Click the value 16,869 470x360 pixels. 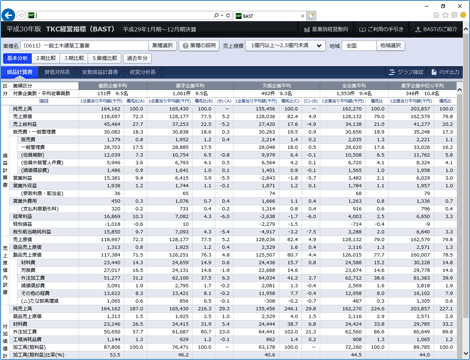click(112, 216)
